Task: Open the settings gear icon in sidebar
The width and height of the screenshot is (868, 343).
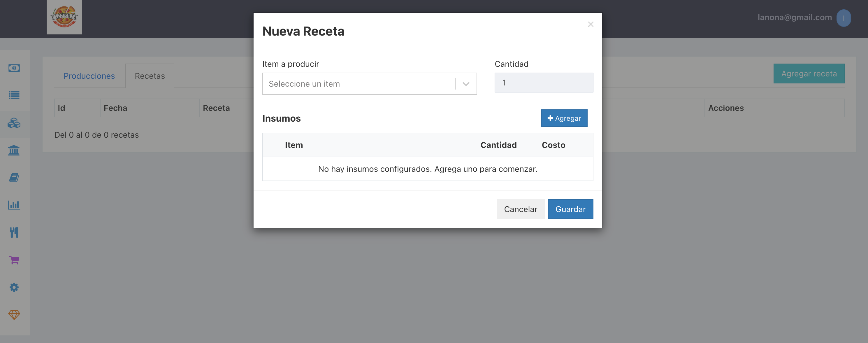Action: (14, 287)
